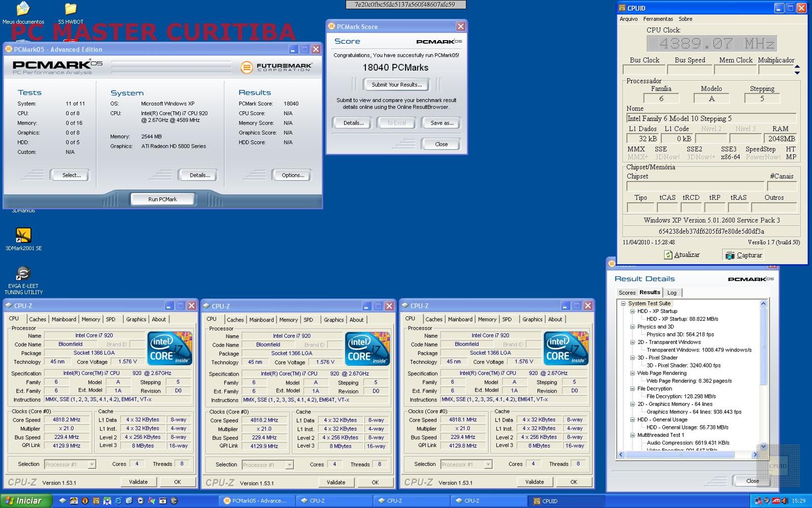Open the volume speaker tray icon
812x508 pixels.
click(x=784, y=501)
